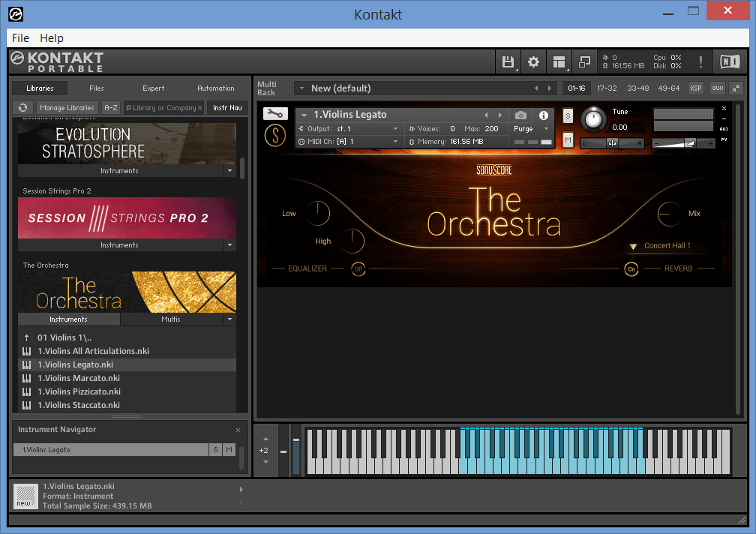Shift keyboard octave up arrow

click(x=265, y=439)
